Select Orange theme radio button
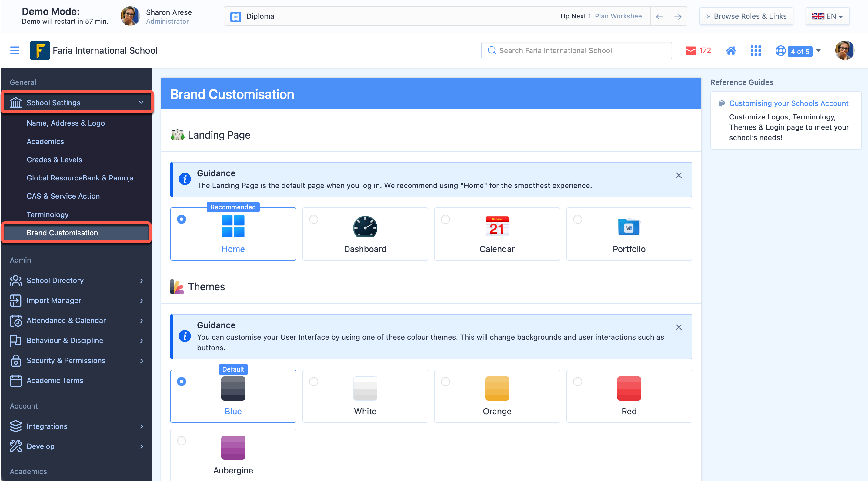 pos(446,382)
